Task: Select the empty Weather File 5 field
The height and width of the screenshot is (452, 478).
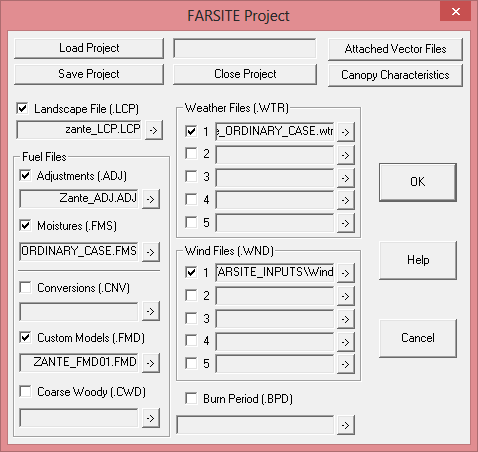Action: coord(275,223)
